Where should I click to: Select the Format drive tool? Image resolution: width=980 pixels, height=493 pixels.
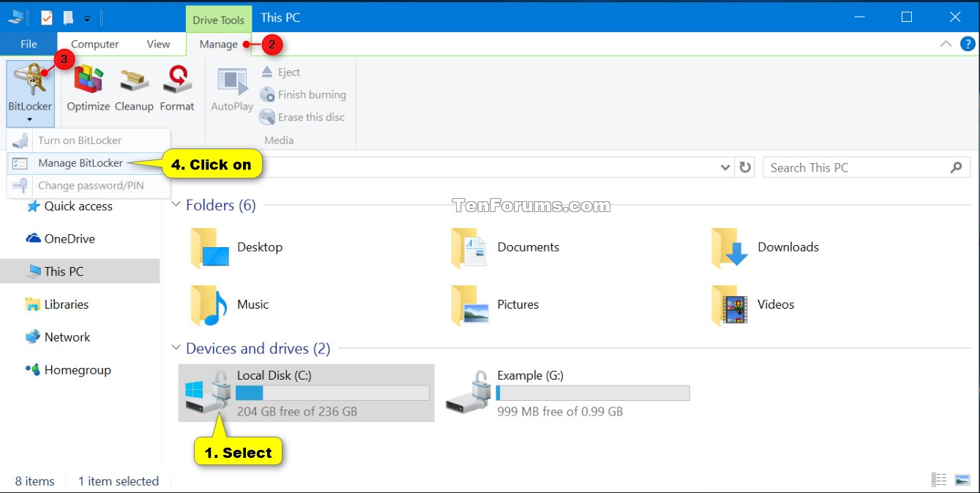pyautogui.click(x=176, y=88)
